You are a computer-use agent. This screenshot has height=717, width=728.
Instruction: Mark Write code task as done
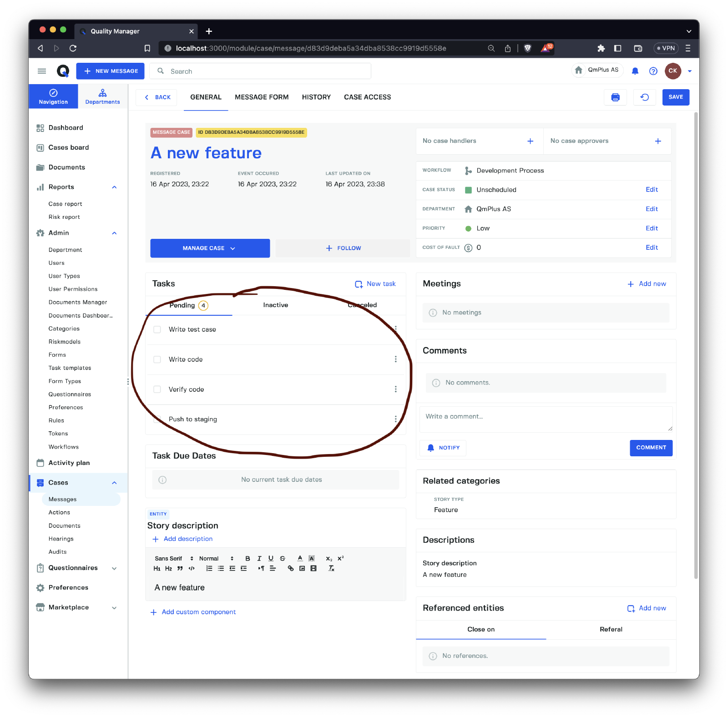[x=157, y=359]
